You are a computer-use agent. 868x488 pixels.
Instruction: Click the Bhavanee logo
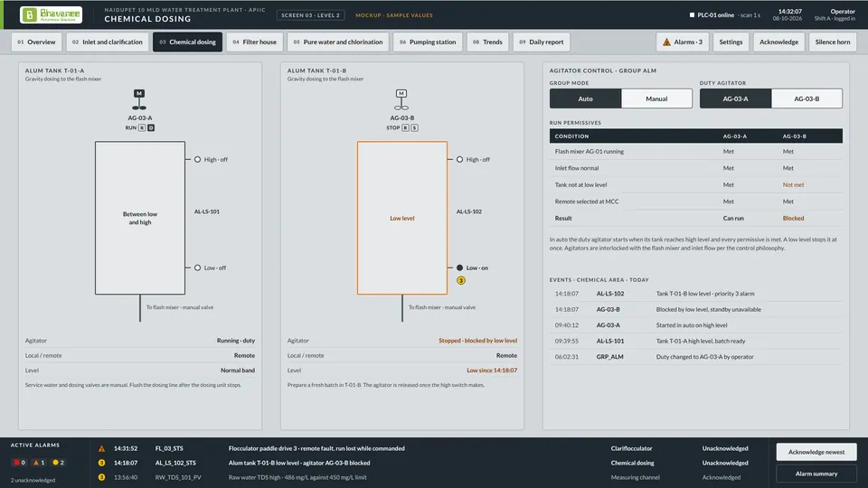51,15
